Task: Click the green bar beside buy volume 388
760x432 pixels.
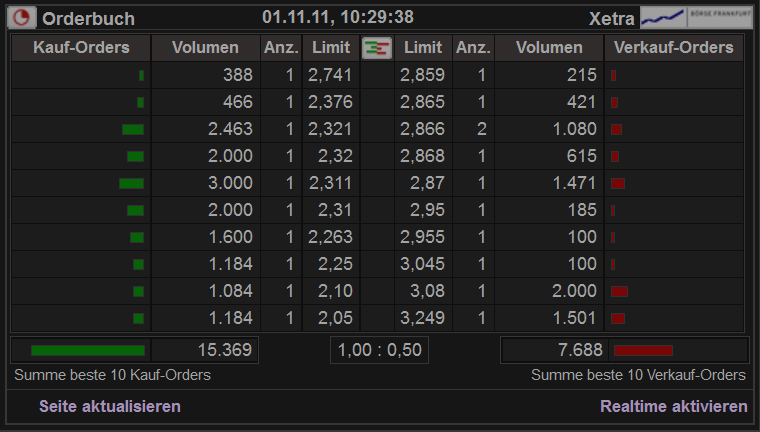Action: 142,75
